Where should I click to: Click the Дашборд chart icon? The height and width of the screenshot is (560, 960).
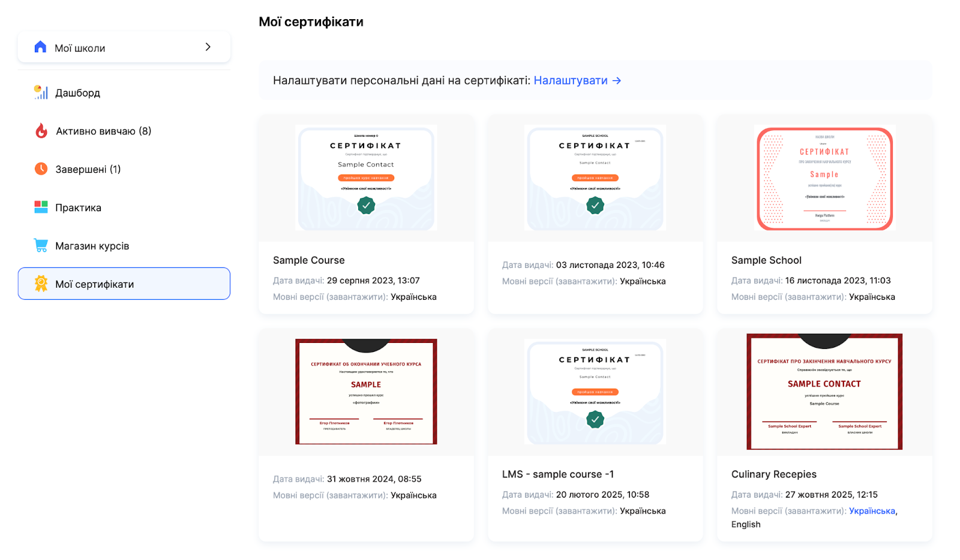click(41, 92)
